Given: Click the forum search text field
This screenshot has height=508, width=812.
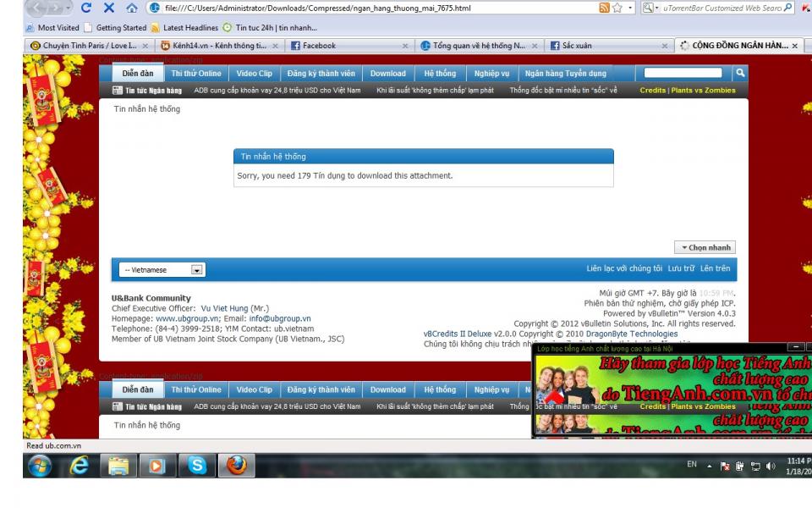Looking at the screenshot, I should click(x=683, y=73).
